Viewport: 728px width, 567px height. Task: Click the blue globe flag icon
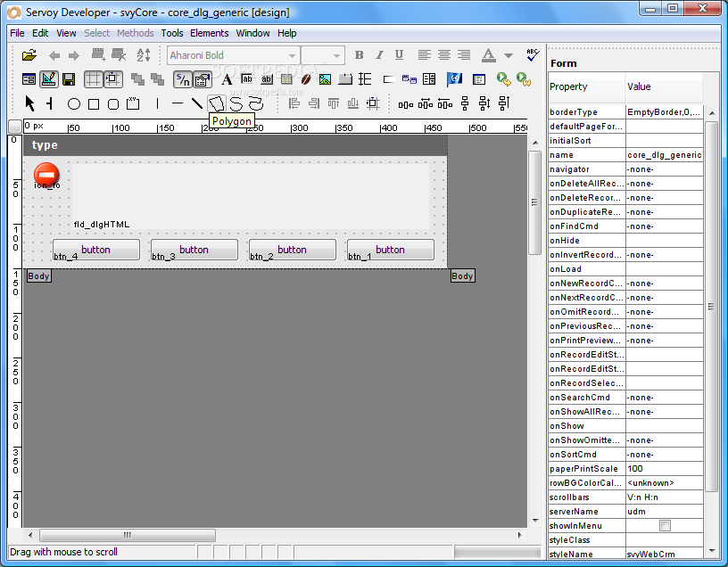point(454,79)
